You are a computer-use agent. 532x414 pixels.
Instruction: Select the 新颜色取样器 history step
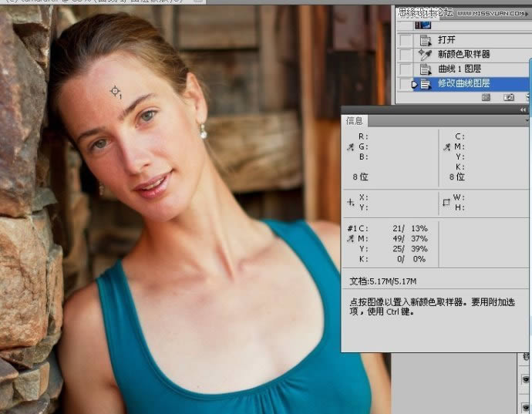[x=463, y=54]
